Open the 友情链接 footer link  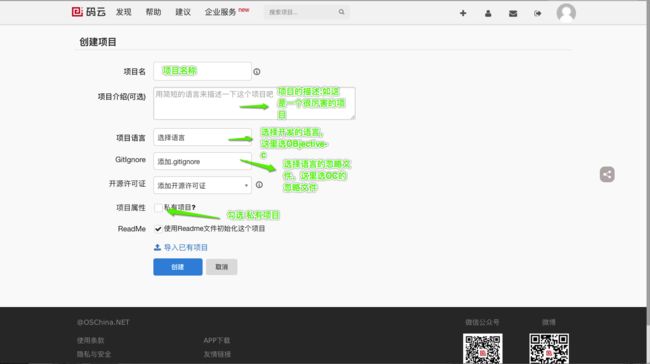(x=217, y=354)
